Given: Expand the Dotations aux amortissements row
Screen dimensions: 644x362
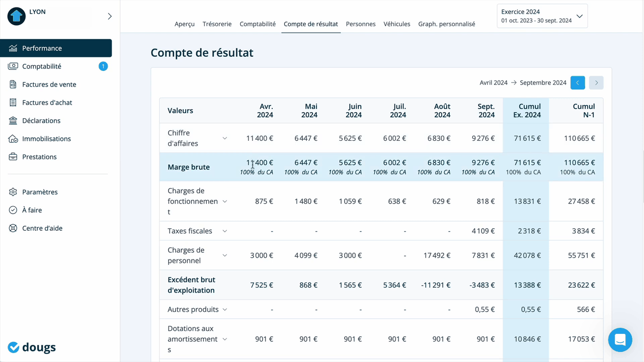Looking at the screenshot, I should [x=225, y=339].
